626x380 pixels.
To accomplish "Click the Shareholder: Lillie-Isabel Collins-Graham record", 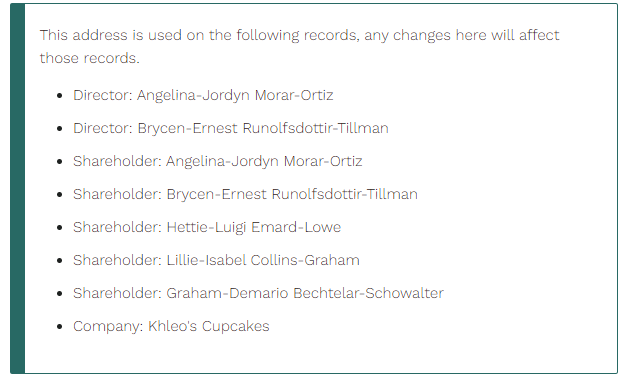I will [x=216, y=261].
